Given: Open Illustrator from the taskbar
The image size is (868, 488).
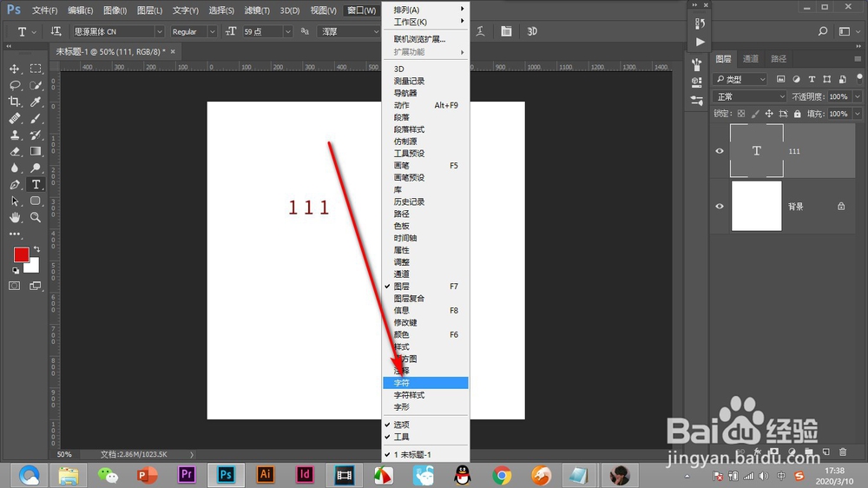Looking at the screenshot, I should (265, 475).
